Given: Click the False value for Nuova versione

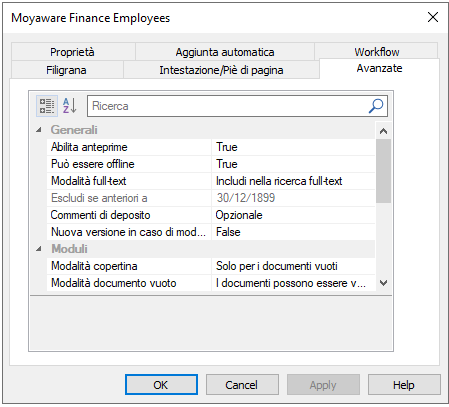Looking at the screenshot, I should (293, 232).
